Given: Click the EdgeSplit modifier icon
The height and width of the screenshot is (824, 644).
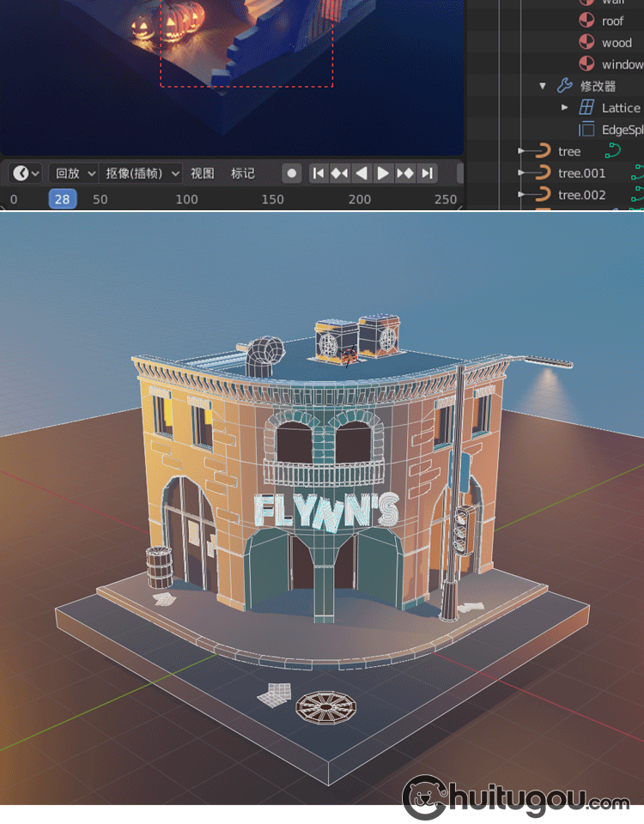Looking at the screenshot, I should pos(586,130).
